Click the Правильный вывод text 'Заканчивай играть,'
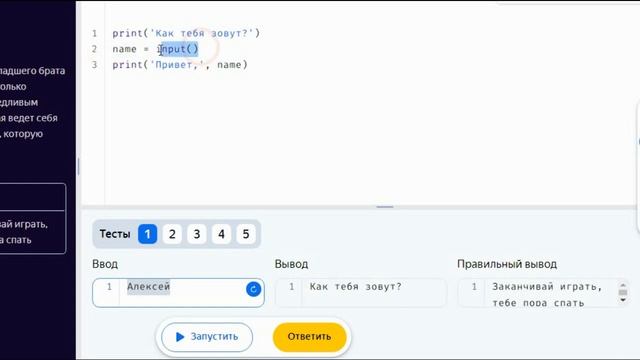The width and height of the screenshot is (640, 360). pyautogui.click(x=547, y=287)
